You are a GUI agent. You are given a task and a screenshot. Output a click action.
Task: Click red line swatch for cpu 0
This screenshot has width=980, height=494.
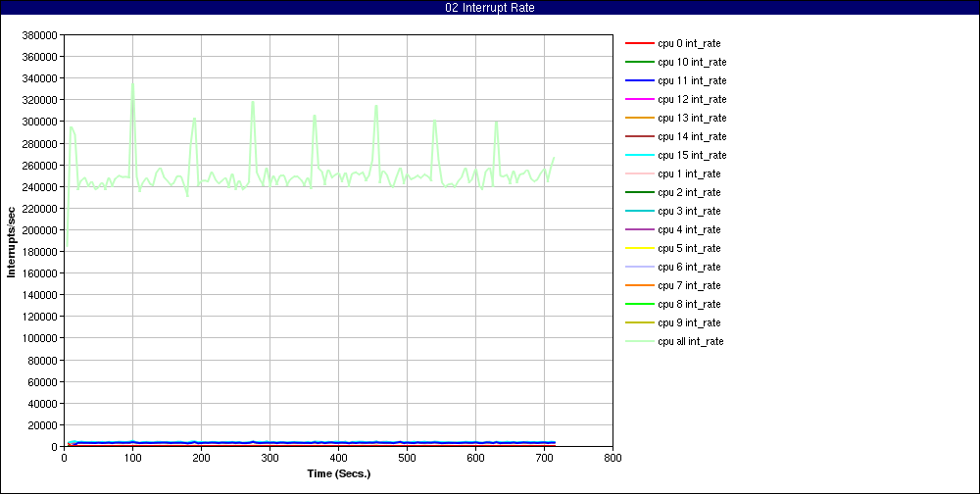point(639,43)
